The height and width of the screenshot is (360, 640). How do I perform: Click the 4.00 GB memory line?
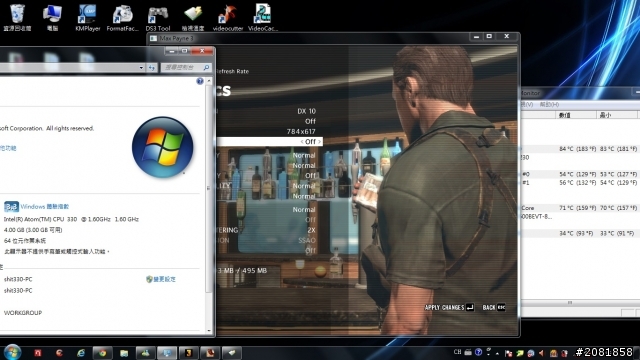coord(33,230)
